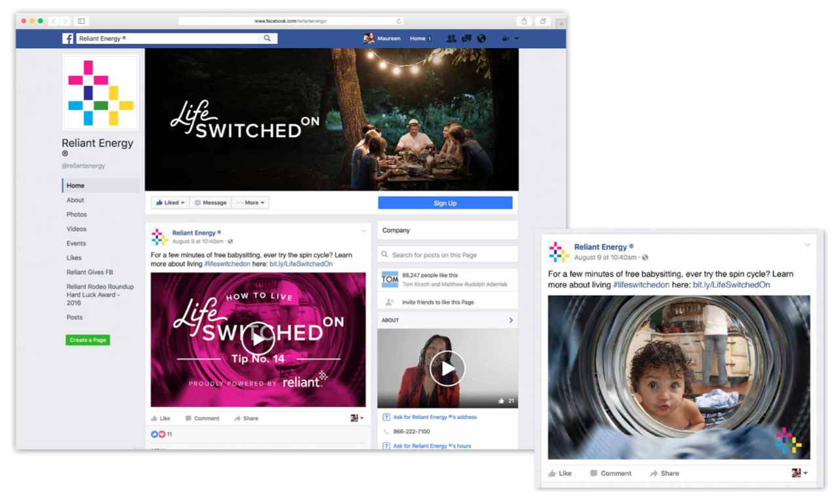Click Ask for Reliant Energy's address link
The height and width of the screenshot is (504, 838).
(435, 417)
